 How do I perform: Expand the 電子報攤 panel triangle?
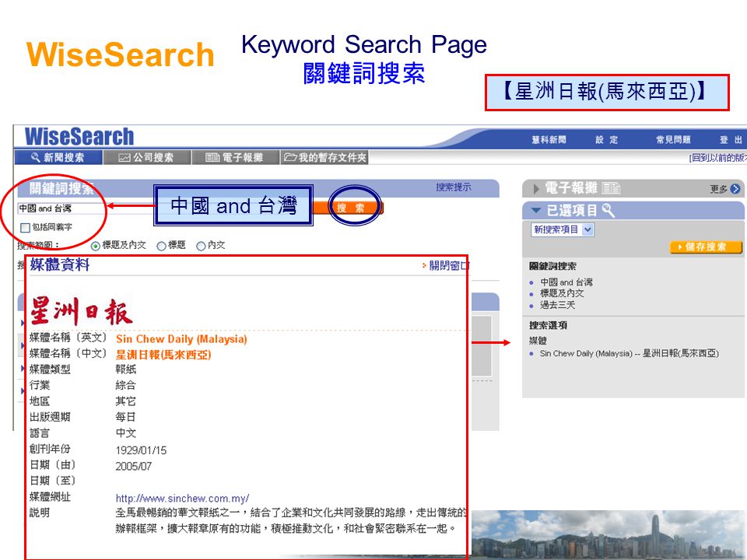(x=536, y=189)
